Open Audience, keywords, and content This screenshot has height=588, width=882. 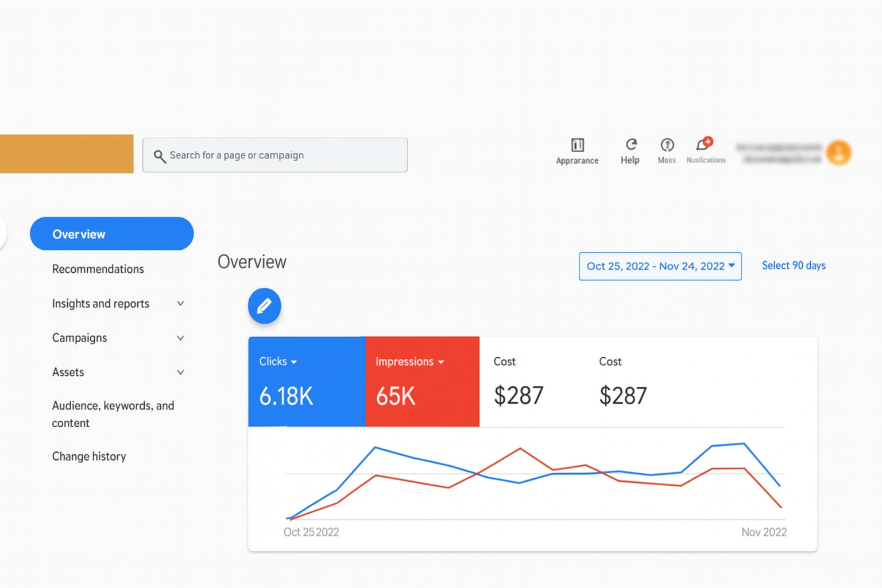pyautogui.click(x=113, y=414)
